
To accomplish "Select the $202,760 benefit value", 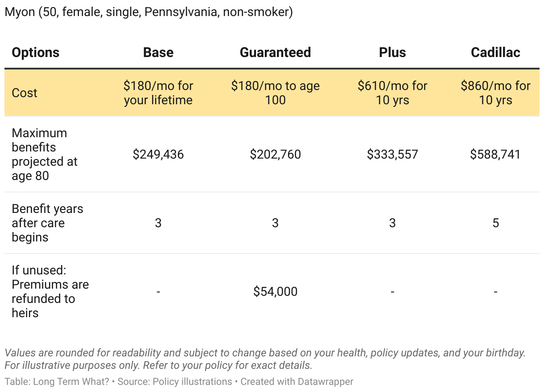I will (x=275, y=155).
